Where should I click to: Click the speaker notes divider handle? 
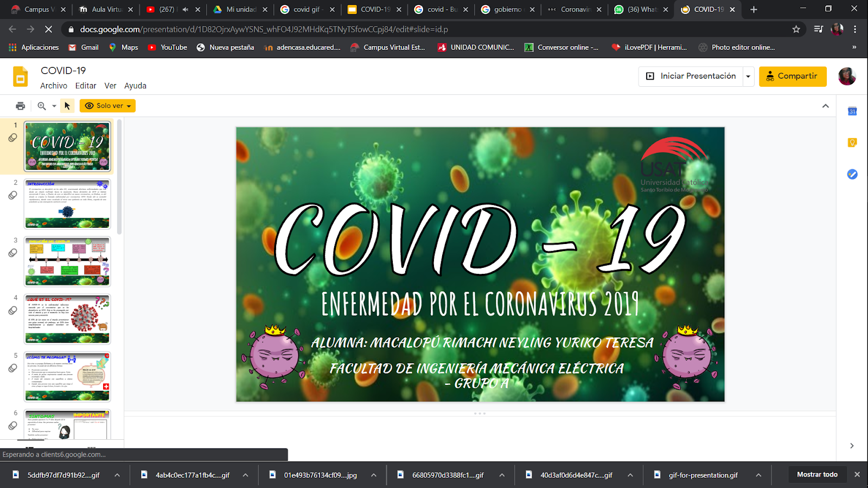480,413
